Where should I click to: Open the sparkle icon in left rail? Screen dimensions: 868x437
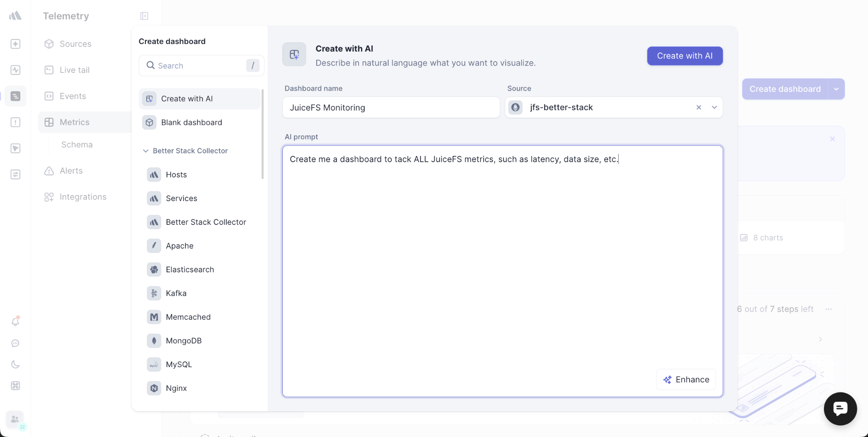(15, 44)
